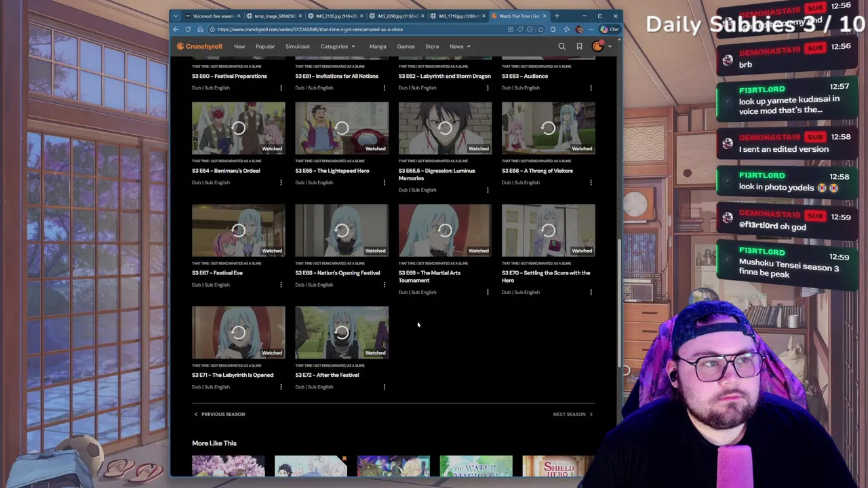The width and height of the screenshot is (868, 488).
Task: Open more options for S3 E65 Lightspeed Hero
Action: coord(384,182)
